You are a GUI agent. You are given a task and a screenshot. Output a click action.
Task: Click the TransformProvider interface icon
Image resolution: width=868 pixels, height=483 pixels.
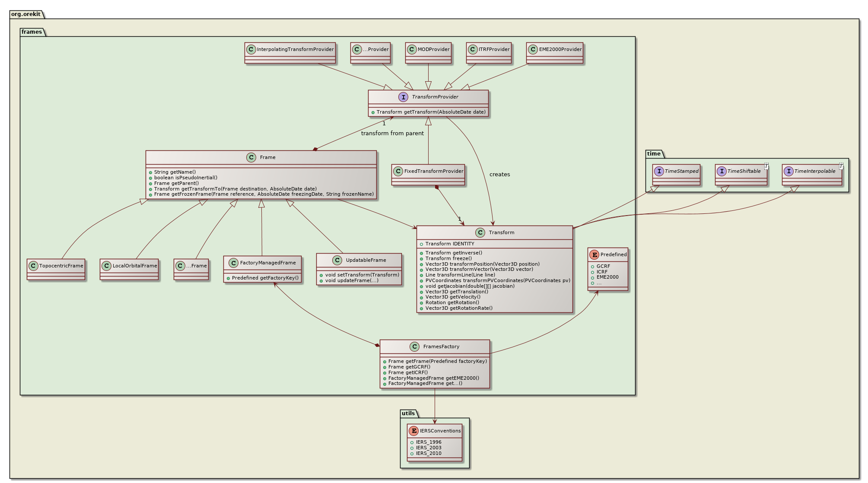click(403, 97)
